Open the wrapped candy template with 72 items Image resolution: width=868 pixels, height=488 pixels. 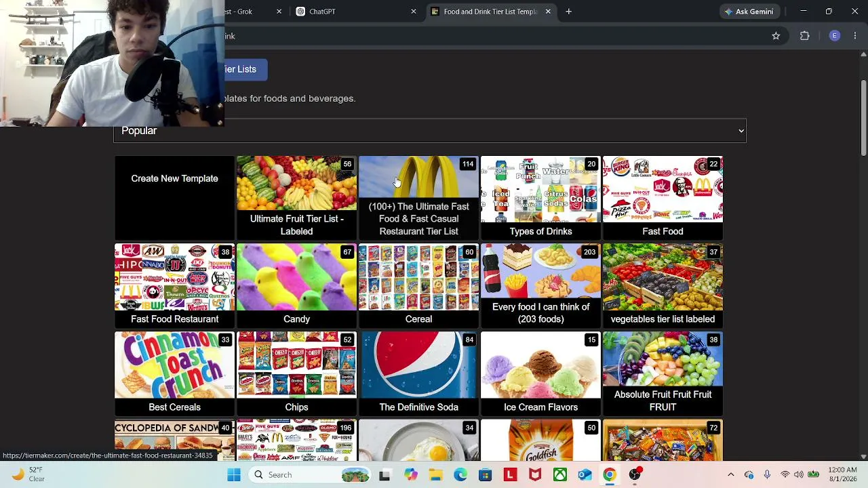coord(663,440)
